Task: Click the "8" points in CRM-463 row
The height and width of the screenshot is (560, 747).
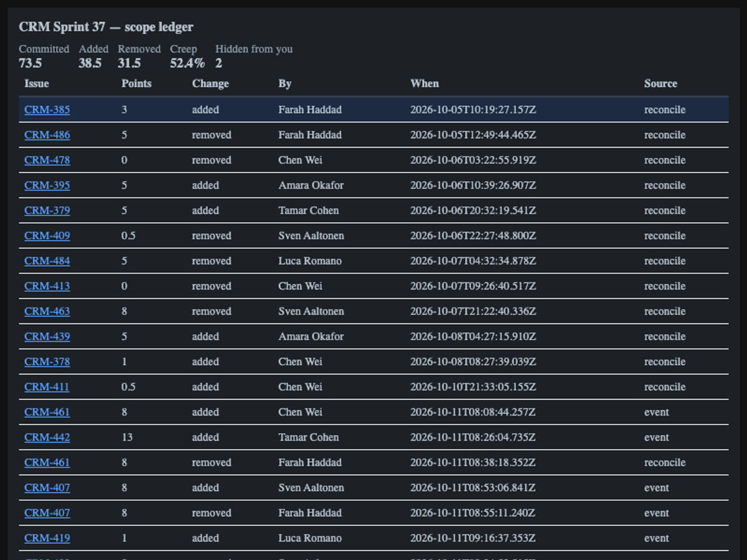Action: click(125, 311)
